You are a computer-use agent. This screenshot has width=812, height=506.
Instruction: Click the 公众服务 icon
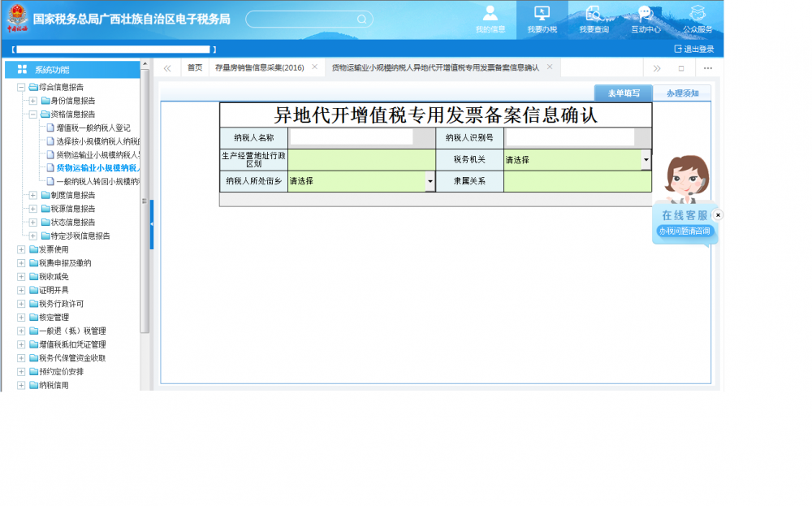[x=697, y=14]
